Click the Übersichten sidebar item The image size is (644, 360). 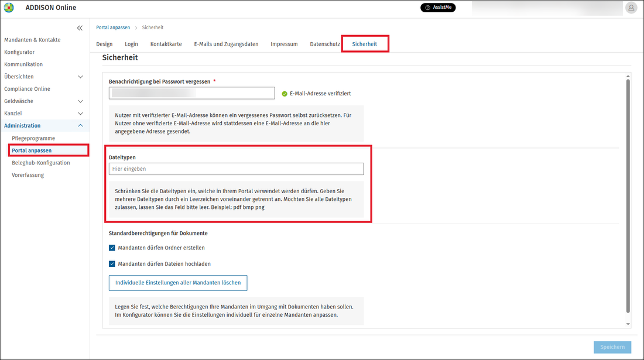(19, 77)
